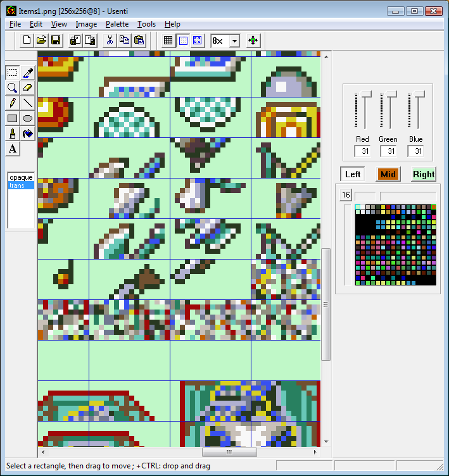Open the Tools menu
This screenshot has height=476, width=449.
pyautogui.click(x=146, y=24)
